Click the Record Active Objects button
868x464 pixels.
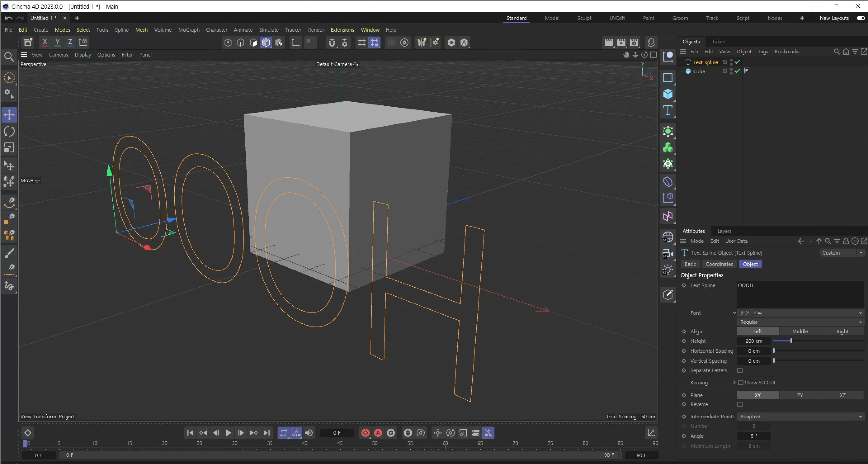(365, 433)
